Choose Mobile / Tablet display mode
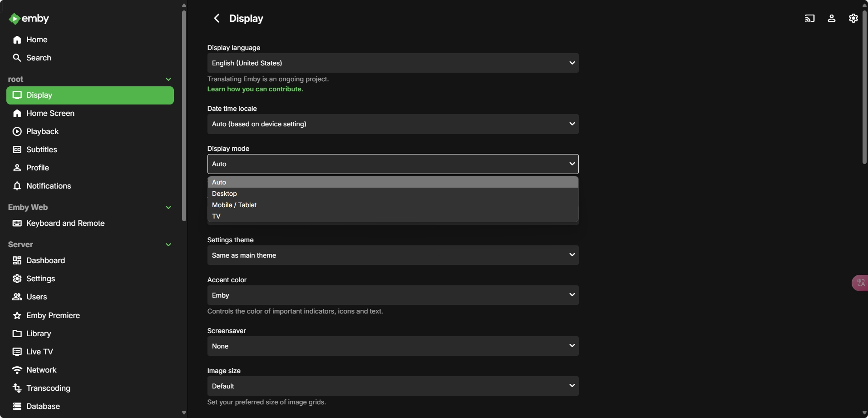 tap(393, 205)
